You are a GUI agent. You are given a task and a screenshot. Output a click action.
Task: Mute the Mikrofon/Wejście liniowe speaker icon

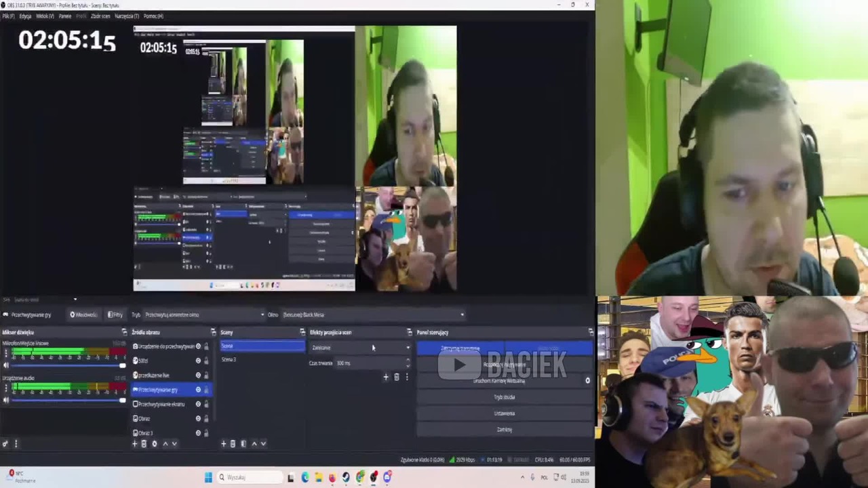[6, 365]
